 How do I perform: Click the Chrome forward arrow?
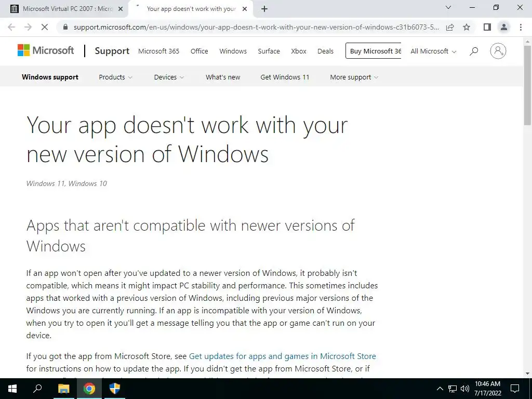[x=28, y=27]
